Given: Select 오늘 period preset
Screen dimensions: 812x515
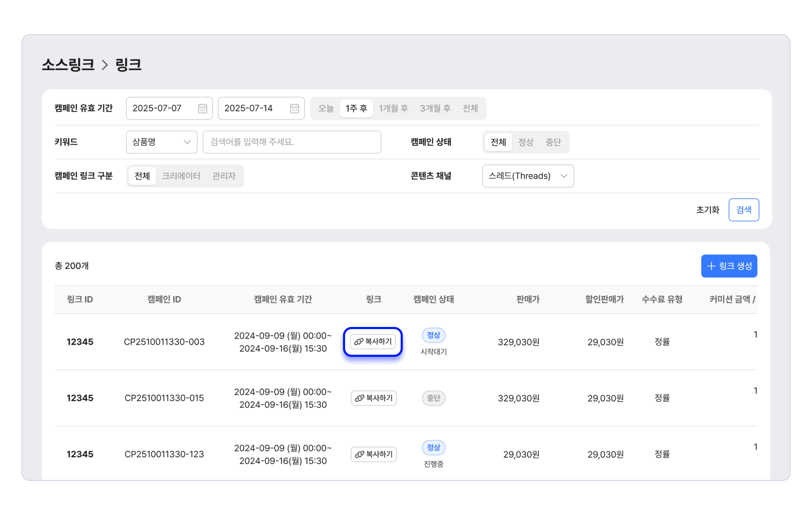Looking at the screenshot, I should pyautogui.click(x=326, y=108).
